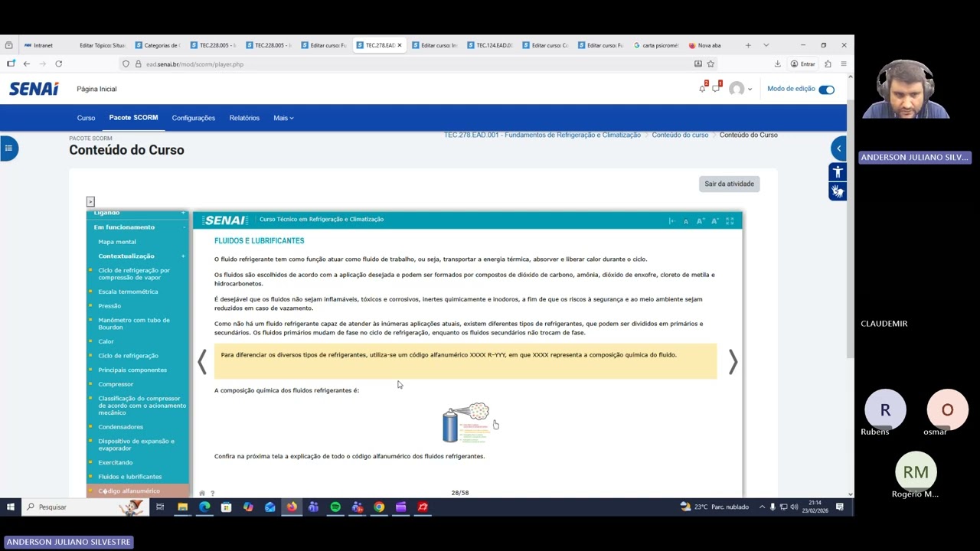Open the Calor menu item
This screenshot has width=980, height=551.
pyautogui.click(x=106, y=341)
